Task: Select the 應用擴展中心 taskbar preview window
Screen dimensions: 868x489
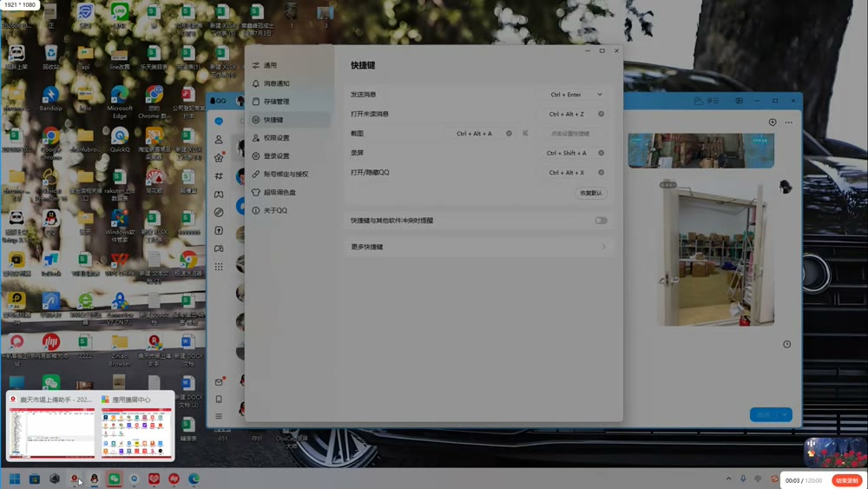Action: point(136,427)
